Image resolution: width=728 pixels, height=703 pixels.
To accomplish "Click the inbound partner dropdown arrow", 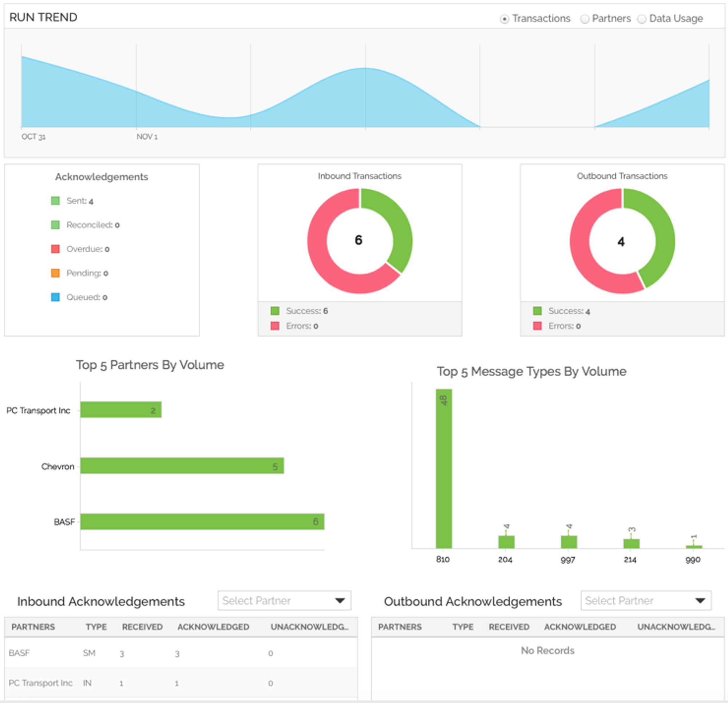I will 340,600.
